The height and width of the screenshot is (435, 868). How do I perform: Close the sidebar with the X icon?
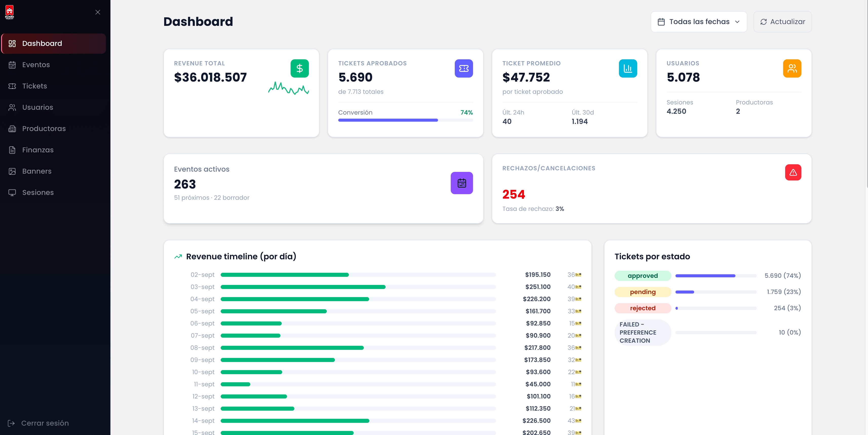coord(98,12)
